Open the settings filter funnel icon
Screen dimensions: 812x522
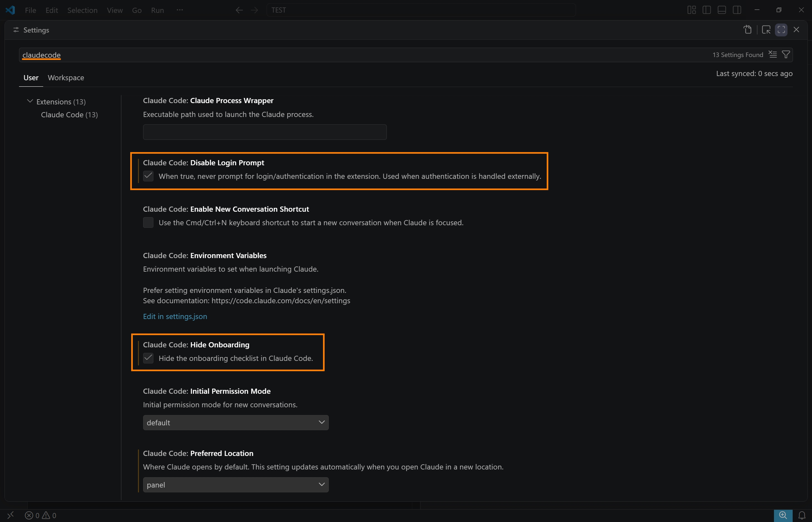786,54
